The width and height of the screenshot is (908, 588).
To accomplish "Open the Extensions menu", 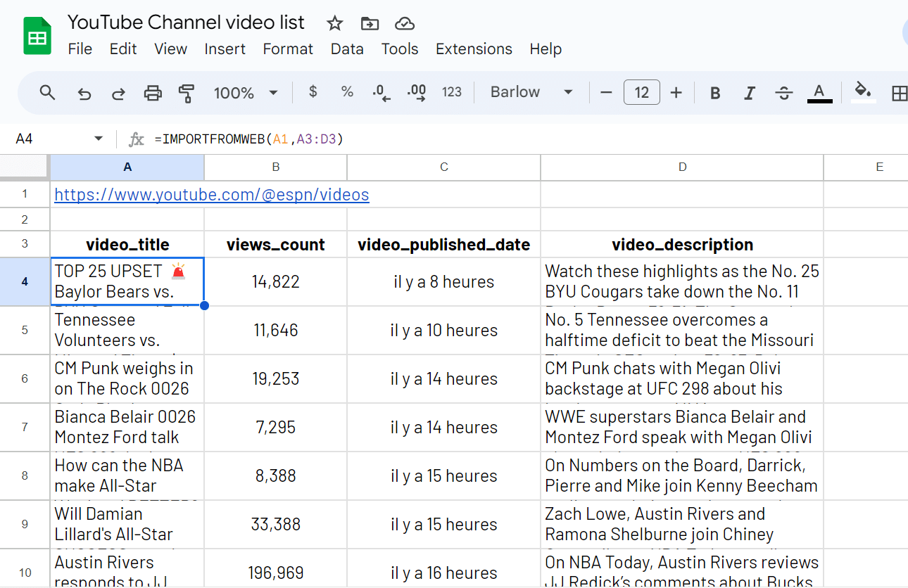I will coord(474,49).
